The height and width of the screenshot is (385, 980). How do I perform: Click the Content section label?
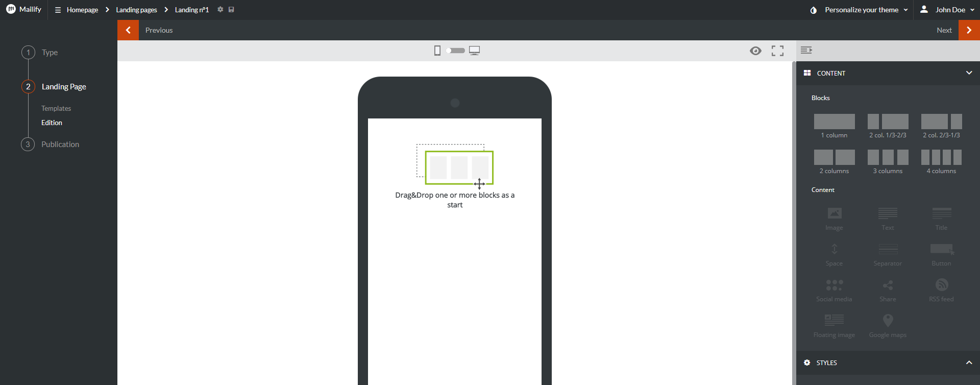[823, 190]
